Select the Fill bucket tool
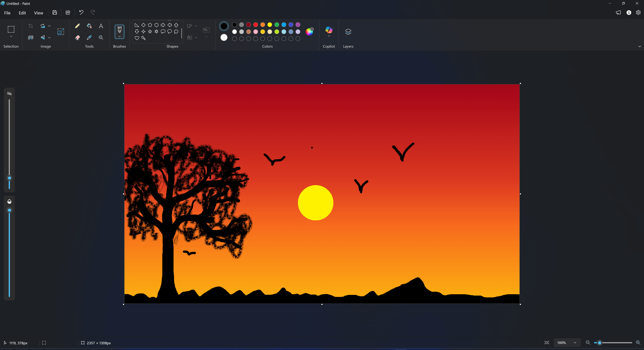The height and width of the screenshot is (350, 644). coord(89,26)
